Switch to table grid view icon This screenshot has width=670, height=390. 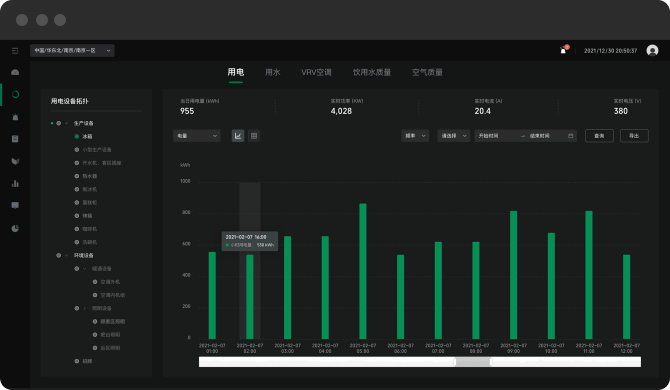point(254,136)
